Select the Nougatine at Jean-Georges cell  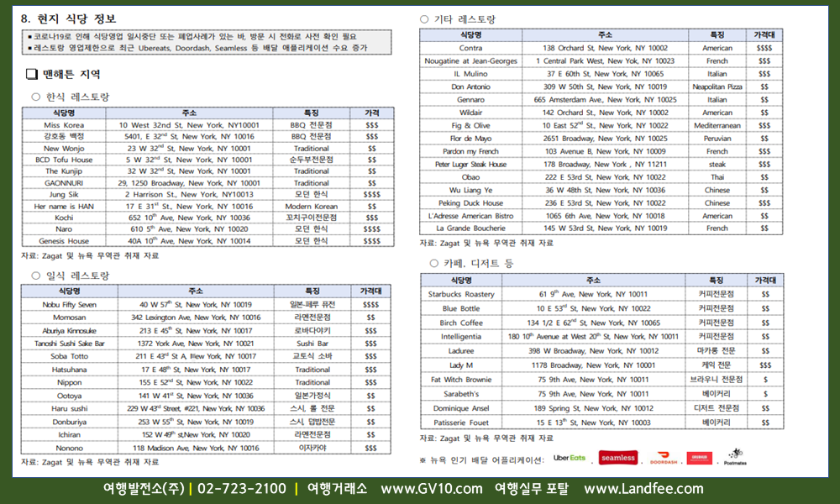coord(471,61)
